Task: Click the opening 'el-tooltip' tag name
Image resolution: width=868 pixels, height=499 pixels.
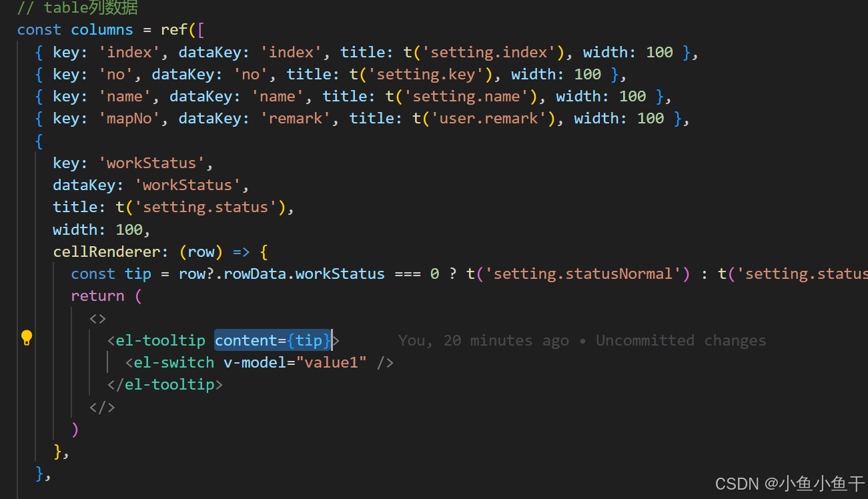Action: click(160, 340)
